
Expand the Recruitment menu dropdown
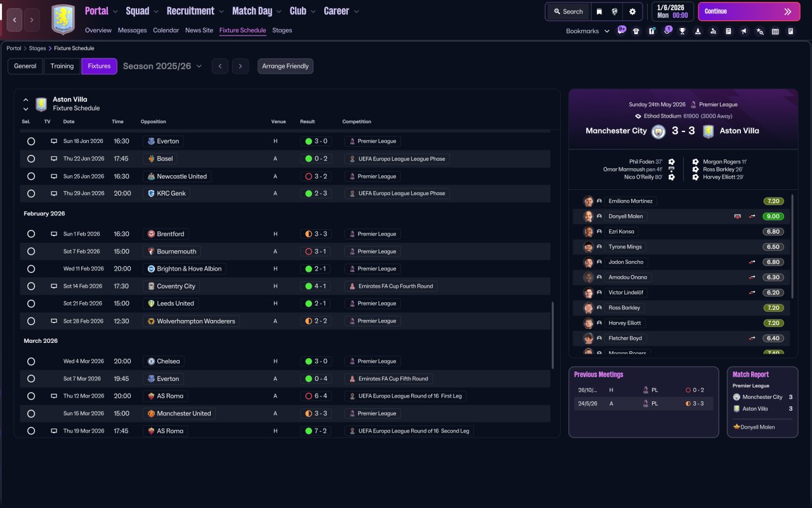221,11
